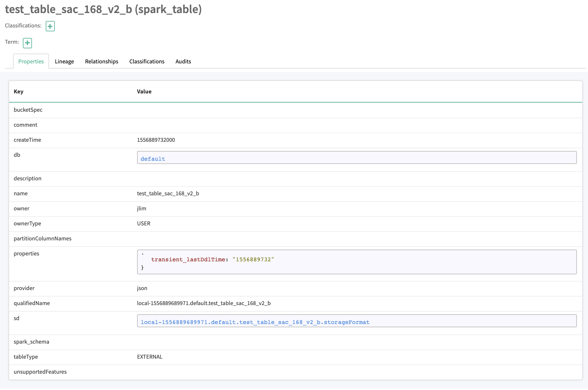Follow the storageFormat link in the sd row

tap(255, 322)
